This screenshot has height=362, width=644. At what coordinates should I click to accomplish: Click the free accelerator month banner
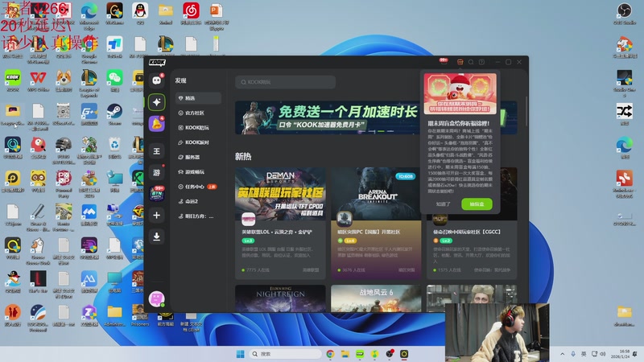pyautogui.click(x=328, y=117)
